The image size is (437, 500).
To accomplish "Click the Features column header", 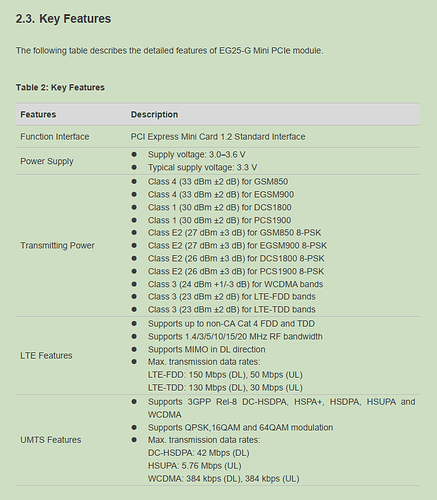I will (38, 114).
